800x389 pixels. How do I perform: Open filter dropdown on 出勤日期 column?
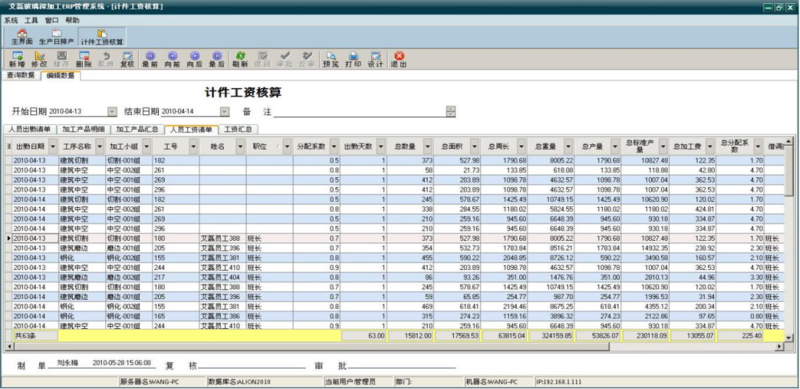pos(53,147)
